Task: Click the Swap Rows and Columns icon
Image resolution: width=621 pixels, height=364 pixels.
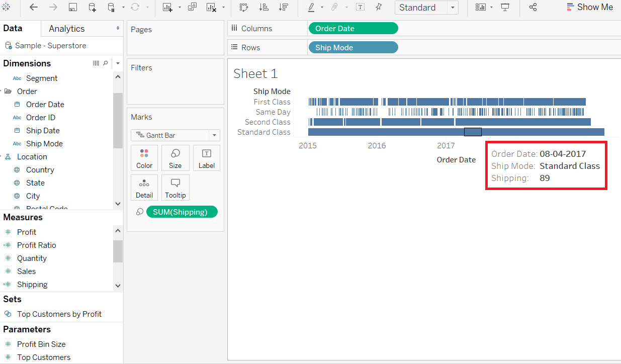Action: click(244, 7)
